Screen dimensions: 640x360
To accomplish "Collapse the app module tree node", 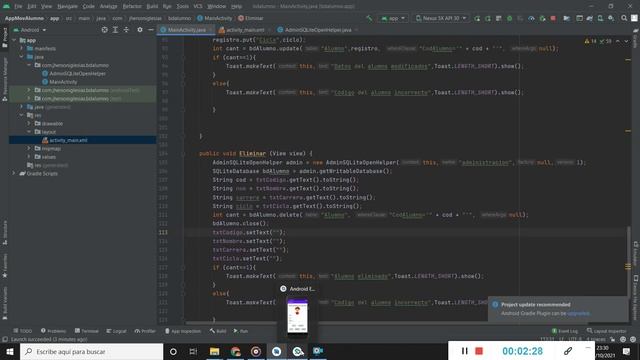I will [15, 40].
